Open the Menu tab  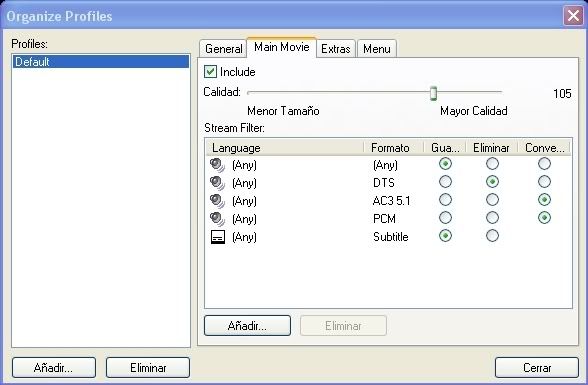coord(376,49)
